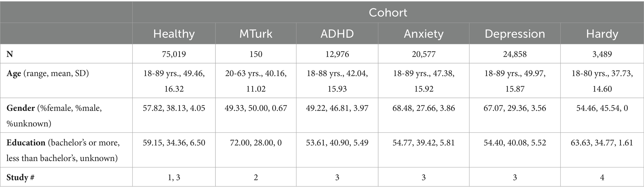Select ADHD N value 12,976
644x192 pixels.
(337, 54)
